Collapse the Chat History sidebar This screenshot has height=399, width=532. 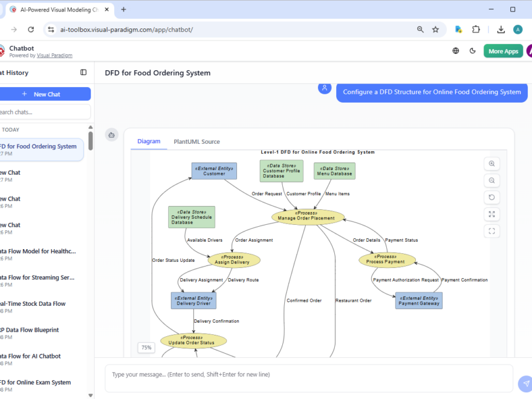pyautogui.click(x=83, y=73)
